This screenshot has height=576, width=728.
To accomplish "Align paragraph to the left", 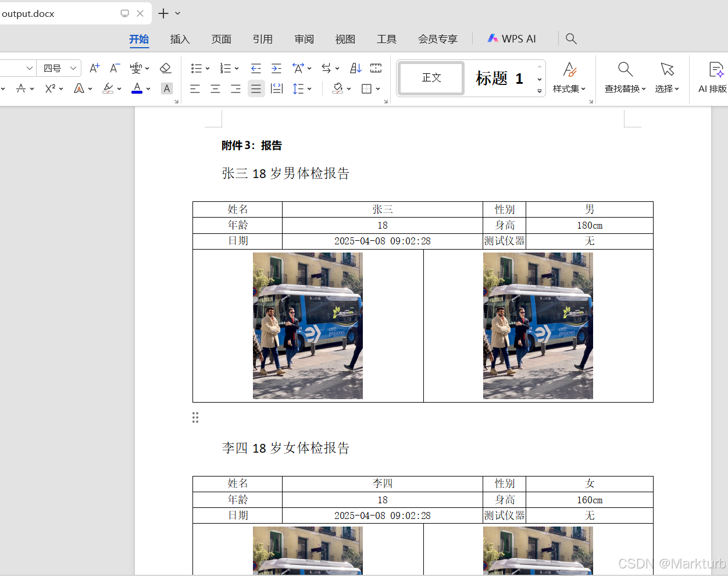I will tap(195, 88).
